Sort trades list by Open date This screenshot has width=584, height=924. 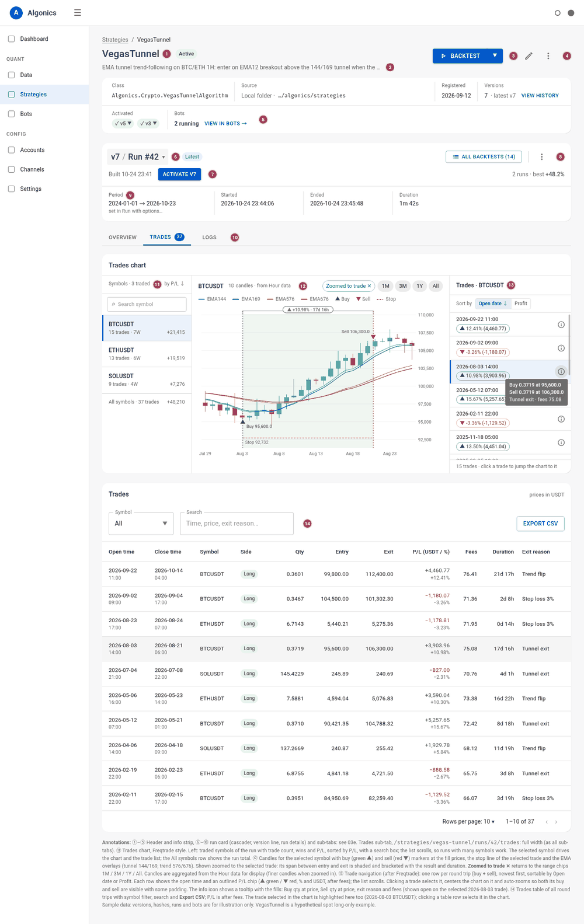click(492, 304)
